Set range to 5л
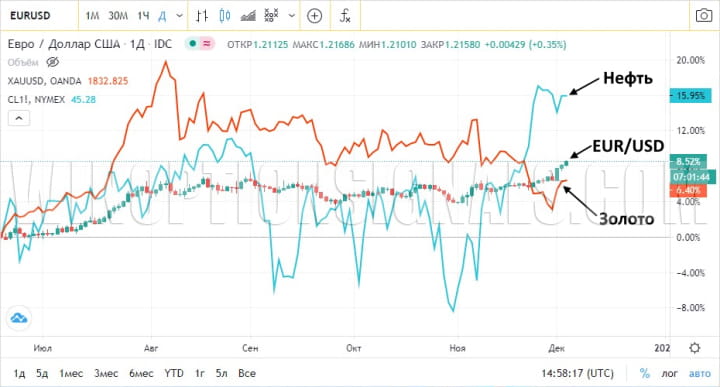The height and width of the screenshot is (387, 720). pos(221,373)
